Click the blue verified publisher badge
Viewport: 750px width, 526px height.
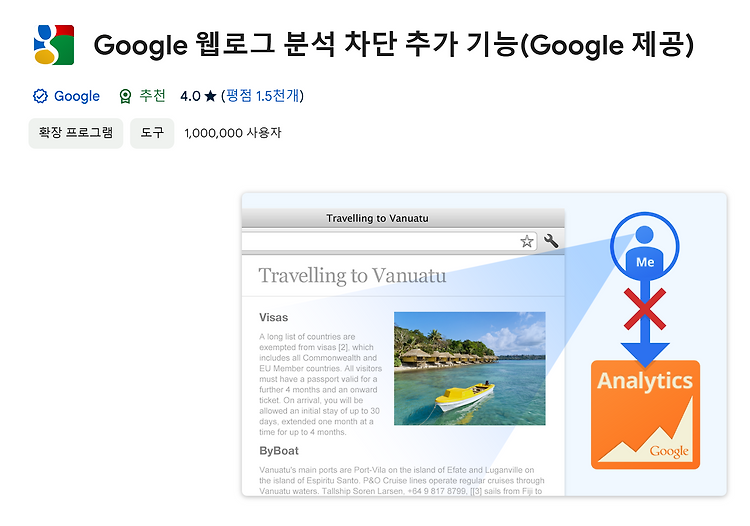(40, 96)
